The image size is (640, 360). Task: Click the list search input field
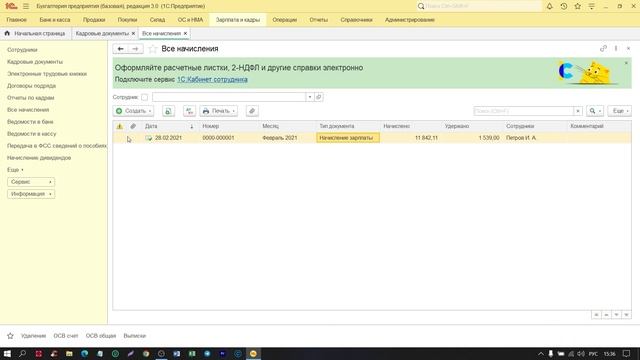(523, 111)
